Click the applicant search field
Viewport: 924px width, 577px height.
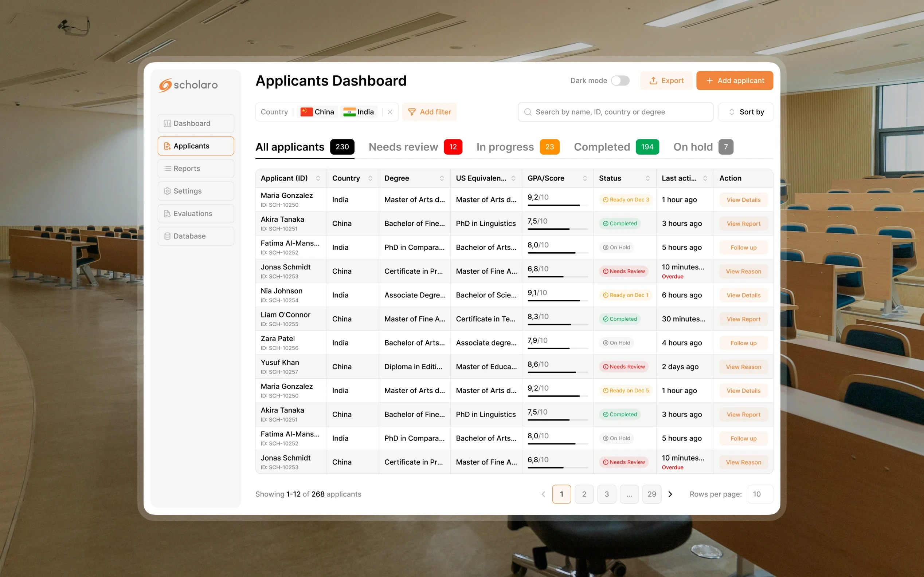pyautogui.click(x=615, y=112)
